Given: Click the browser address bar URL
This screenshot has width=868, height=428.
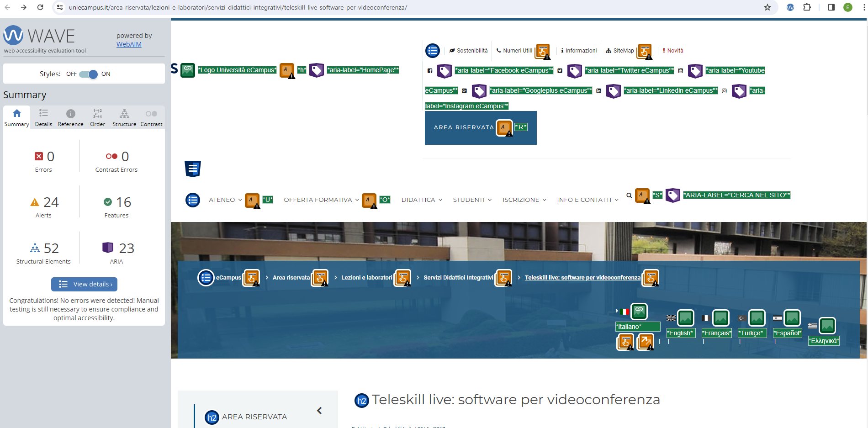Looking at the screenshot, I should pyautogui.click(x=238, y=7).
